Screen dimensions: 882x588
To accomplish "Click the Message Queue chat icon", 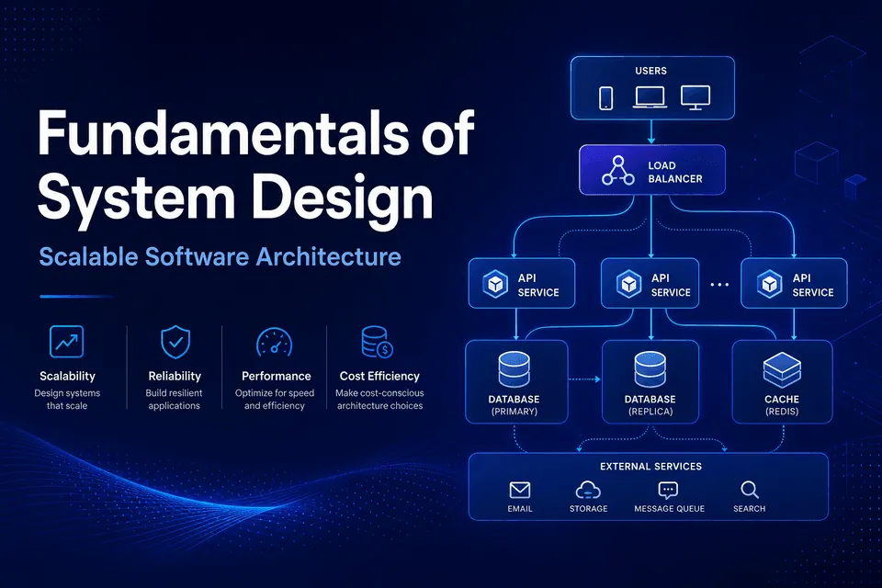I will pyautogui.click(x=668, y=491).
